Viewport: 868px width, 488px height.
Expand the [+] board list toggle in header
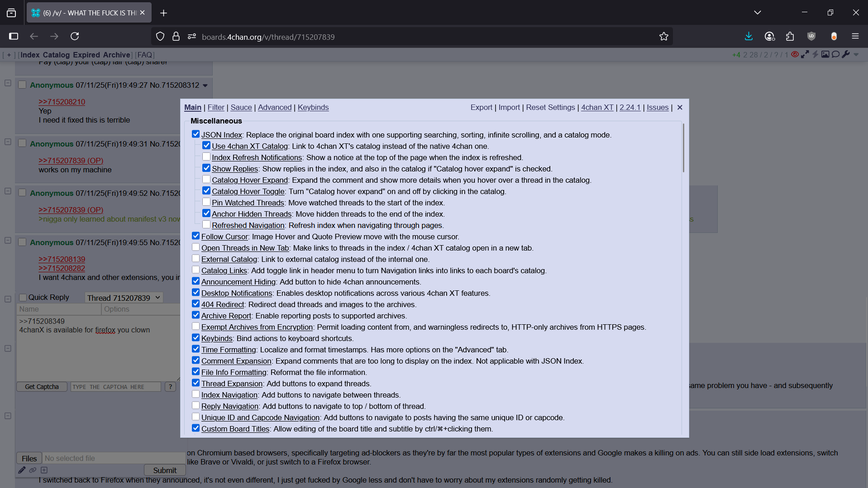pos(9,55)
